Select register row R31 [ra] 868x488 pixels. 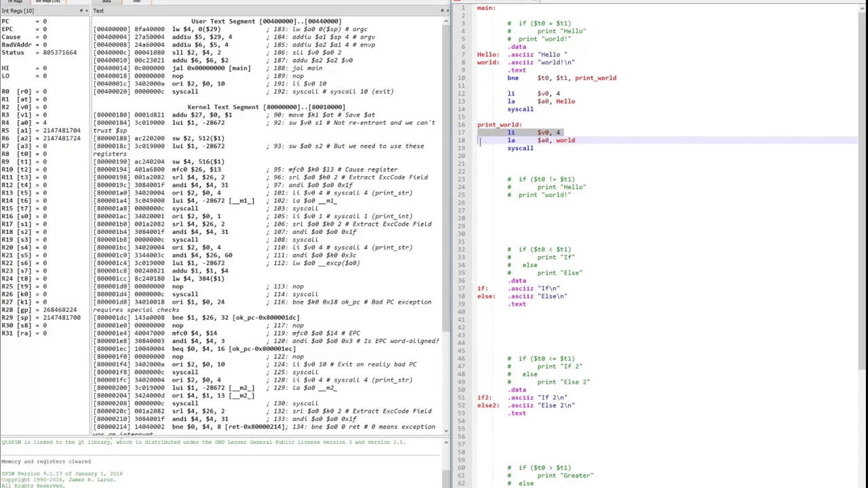[24, 333]
